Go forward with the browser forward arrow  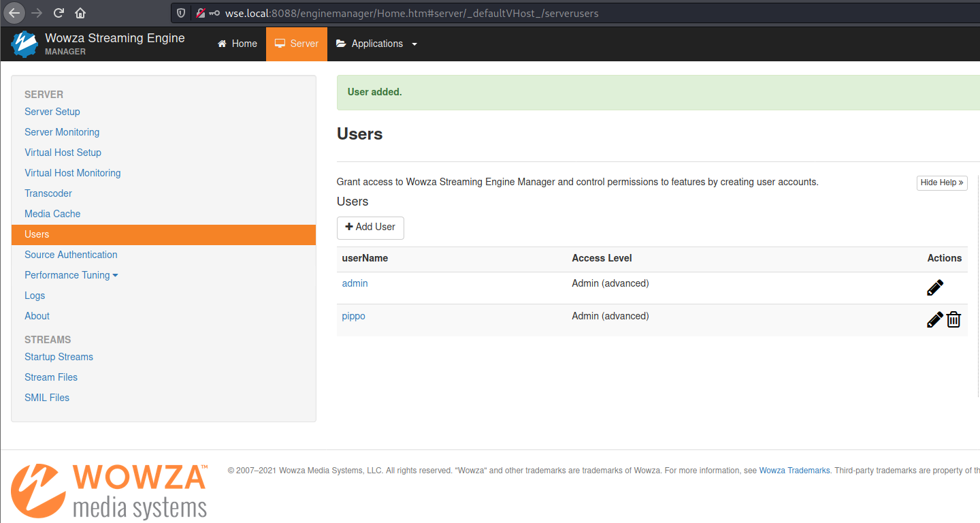click(x=36, y=13)
